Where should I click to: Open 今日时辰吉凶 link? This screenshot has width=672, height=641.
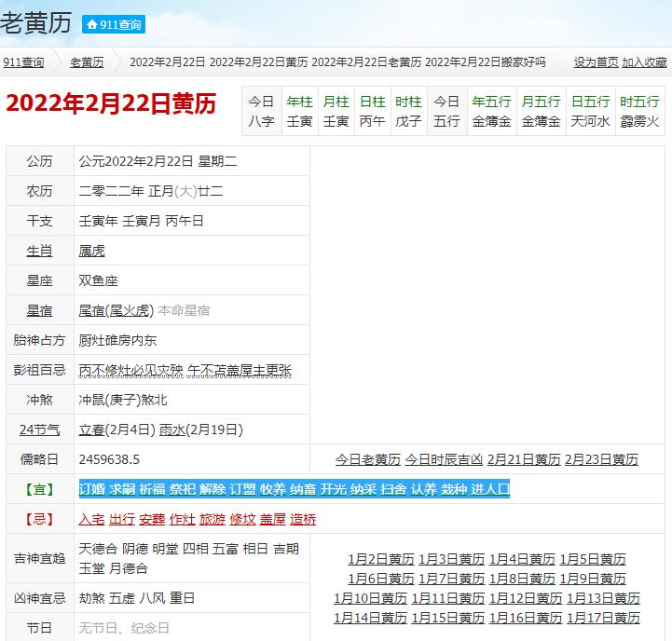444,459
